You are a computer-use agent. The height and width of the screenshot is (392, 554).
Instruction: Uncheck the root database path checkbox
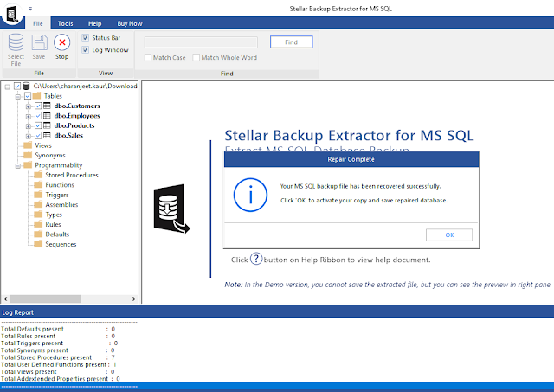coord(17,86)
